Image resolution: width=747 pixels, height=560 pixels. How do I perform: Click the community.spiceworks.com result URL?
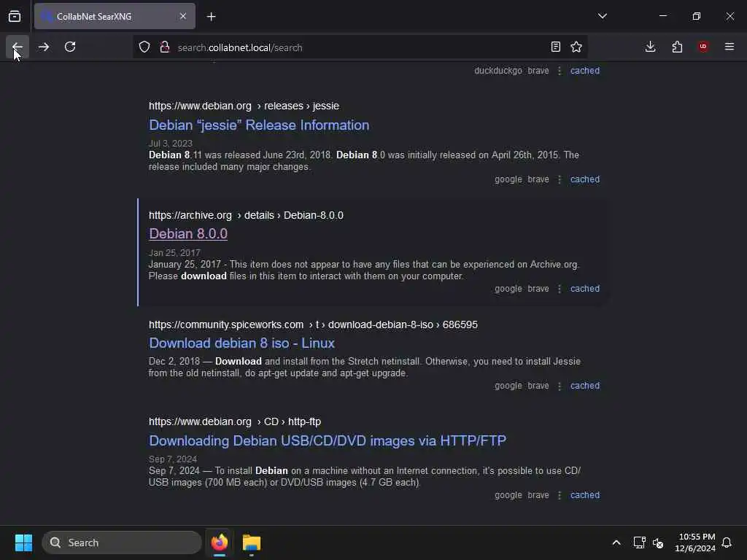pos(313,324)
